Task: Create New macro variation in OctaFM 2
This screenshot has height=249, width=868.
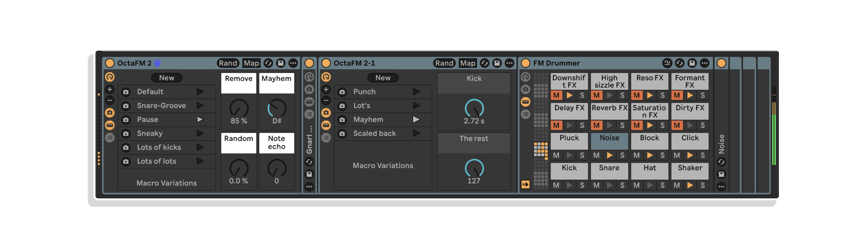Action: pos(166,78)
